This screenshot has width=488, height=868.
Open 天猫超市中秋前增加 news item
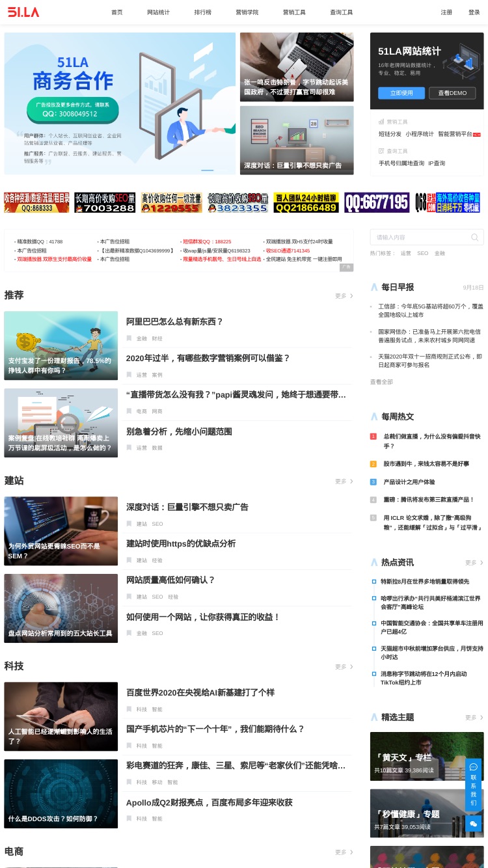(432, 653)
